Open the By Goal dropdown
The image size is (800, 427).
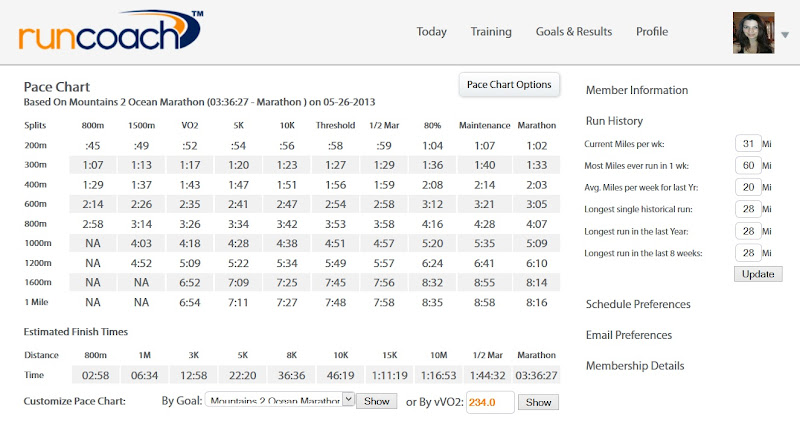pos(280,400)
